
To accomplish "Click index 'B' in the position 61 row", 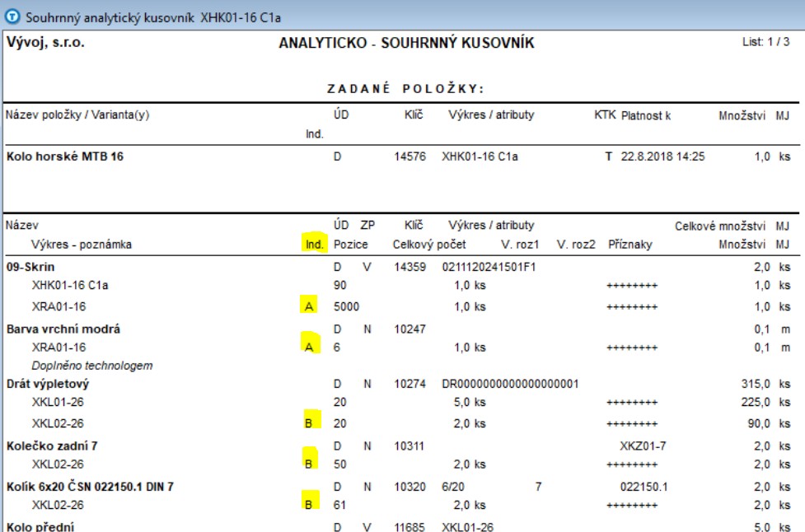I will pyautogui.click(x=308, y=506).
